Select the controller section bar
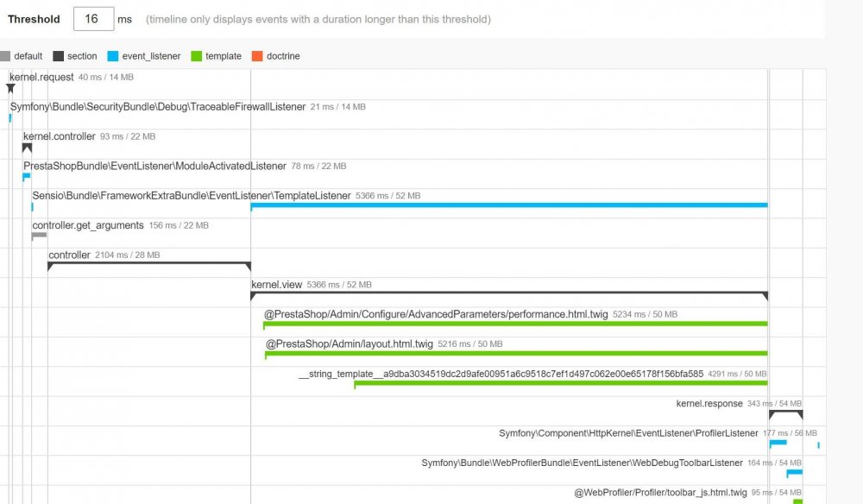 tap(149, 267)
